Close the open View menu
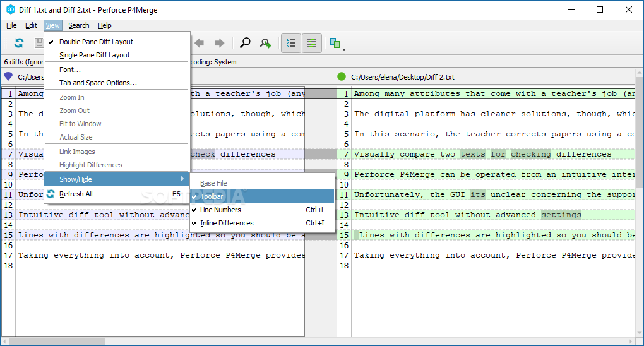This screenshot has height=346, width=644. 52,25
